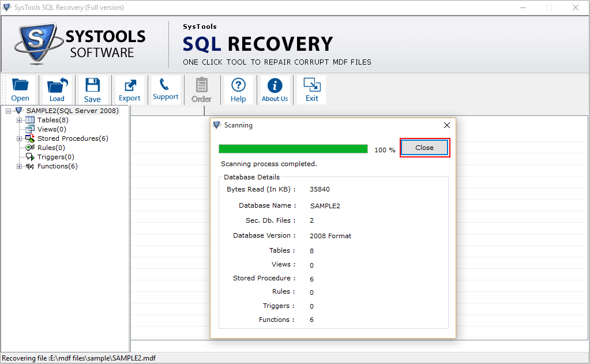Screen dimensions: 590x364
Task: Click Database Version value 2008 Format
Action: pyautogui.click(x=330, y=236)
